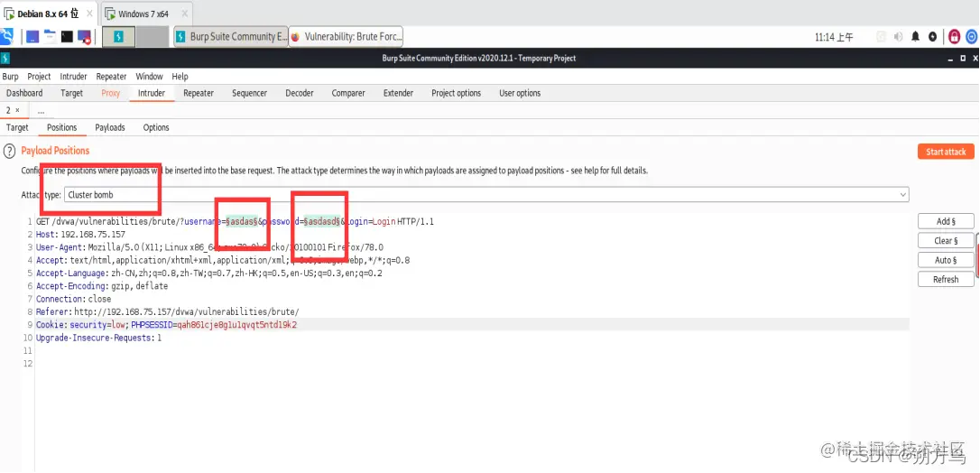Open the Window menu

point(150,76)
